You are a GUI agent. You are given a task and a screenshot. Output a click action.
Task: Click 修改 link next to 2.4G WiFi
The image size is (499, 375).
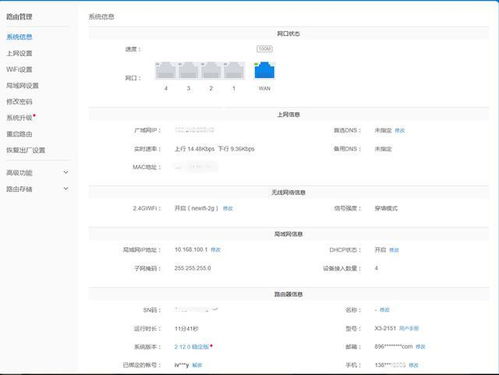click(x=228, y=208)
